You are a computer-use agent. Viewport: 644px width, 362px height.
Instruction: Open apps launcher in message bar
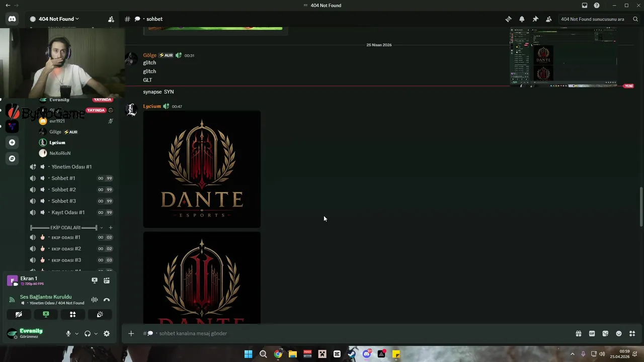coord(632,333)
